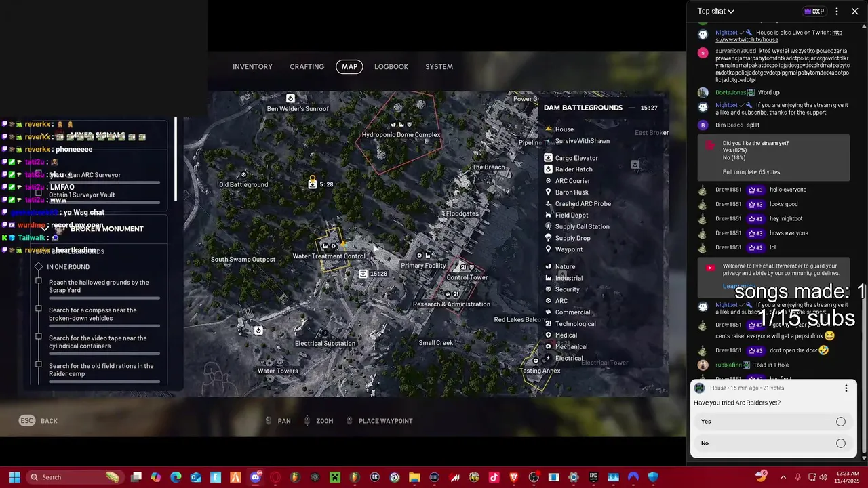The width and height of the screenshot is (868, 488).
Task: Select the Electrical bolt legend icon
Action: (548, 358)
